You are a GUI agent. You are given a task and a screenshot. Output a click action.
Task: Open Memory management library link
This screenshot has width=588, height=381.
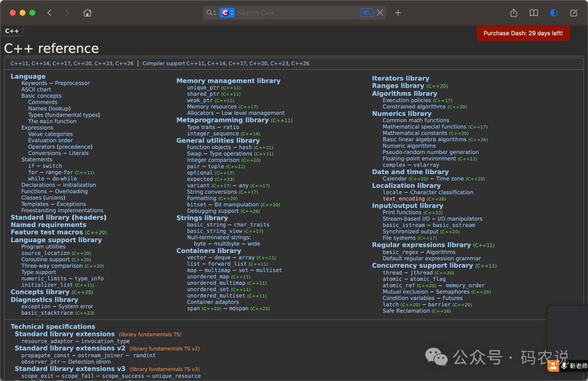pyautogui.click(x=228, y=81)
